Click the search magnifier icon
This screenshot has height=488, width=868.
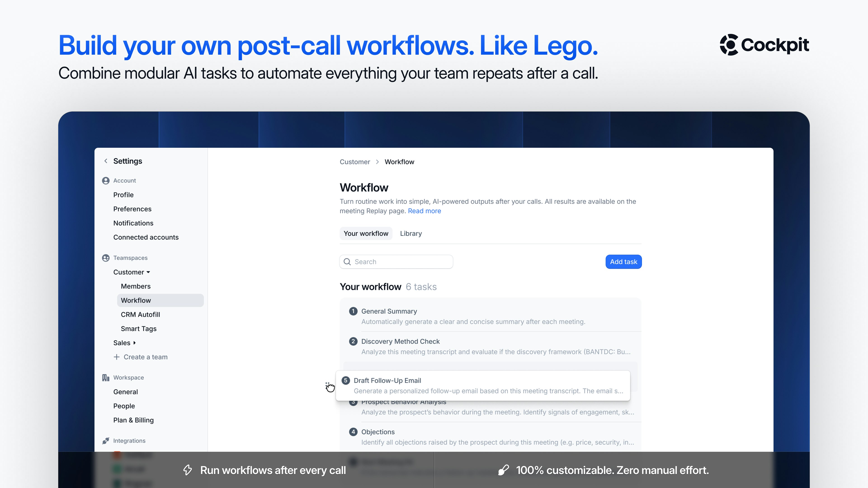pyautogui.click(x=347, y=262)
